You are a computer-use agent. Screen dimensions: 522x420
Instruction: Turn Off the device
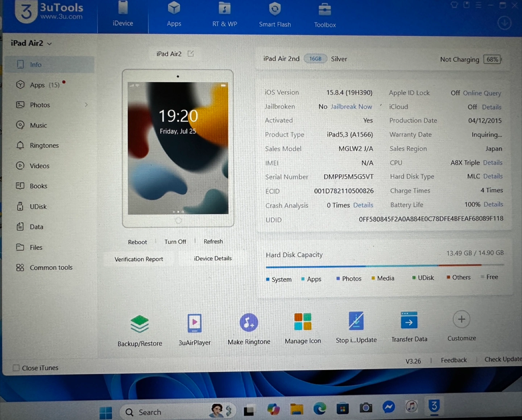tap(175, 241)
